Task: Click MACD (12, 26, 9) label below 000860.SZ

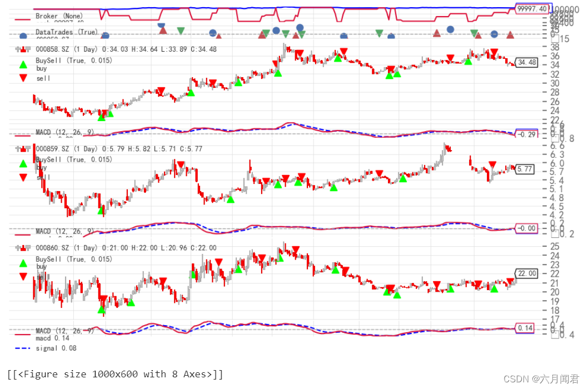Action: tap(64, 331)
